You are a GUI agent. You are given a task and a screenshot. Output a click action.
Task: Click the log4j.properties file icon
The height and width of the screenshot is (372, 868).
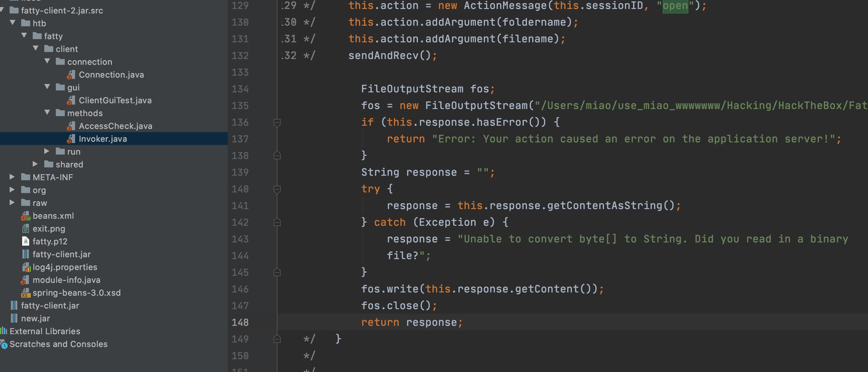(x=26, y=267)
